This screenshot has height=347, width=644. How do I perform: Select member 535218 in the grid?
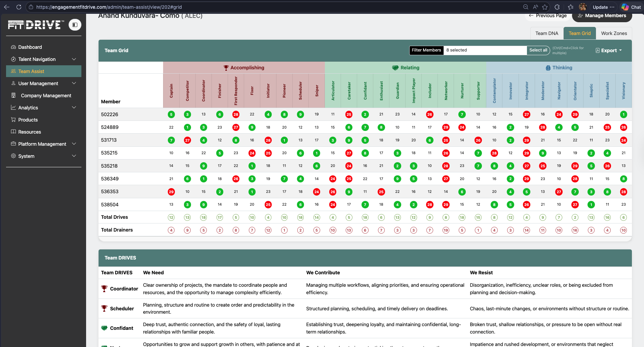pos(109,166)
